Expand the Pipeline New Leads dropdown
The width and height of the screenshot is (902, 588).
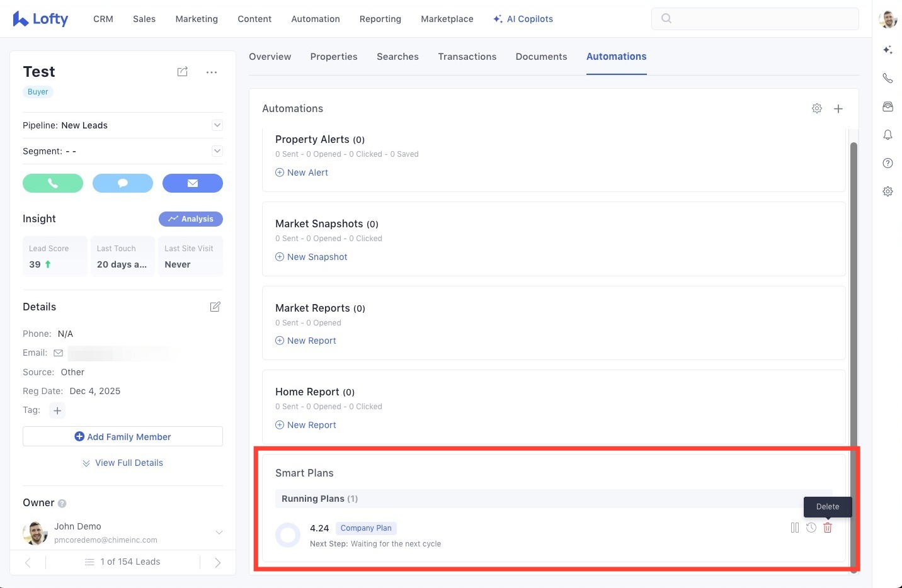coord(217,125)
